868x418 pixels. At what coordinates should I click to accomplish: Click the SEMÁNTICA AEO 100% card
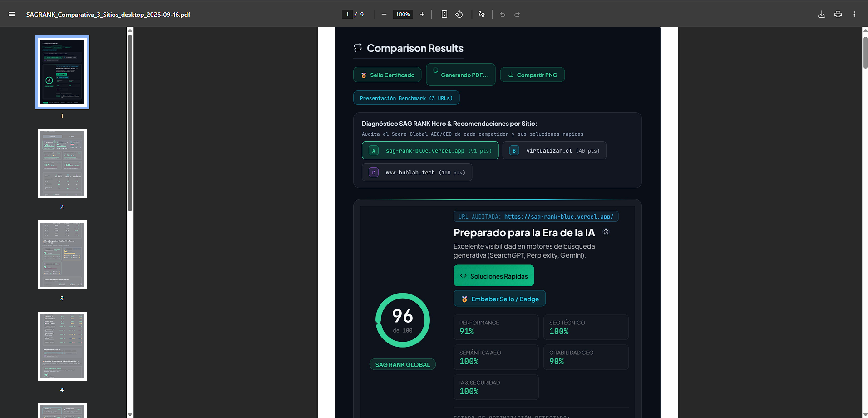[x=496, y=357]
